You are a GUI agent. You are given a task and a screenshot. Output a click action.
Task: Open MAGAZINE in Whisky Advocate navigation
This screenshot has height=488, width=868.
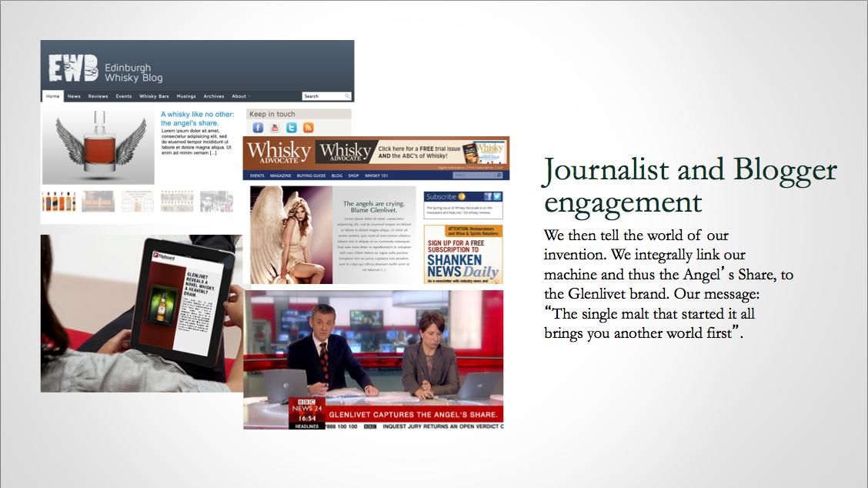(281, 175)
